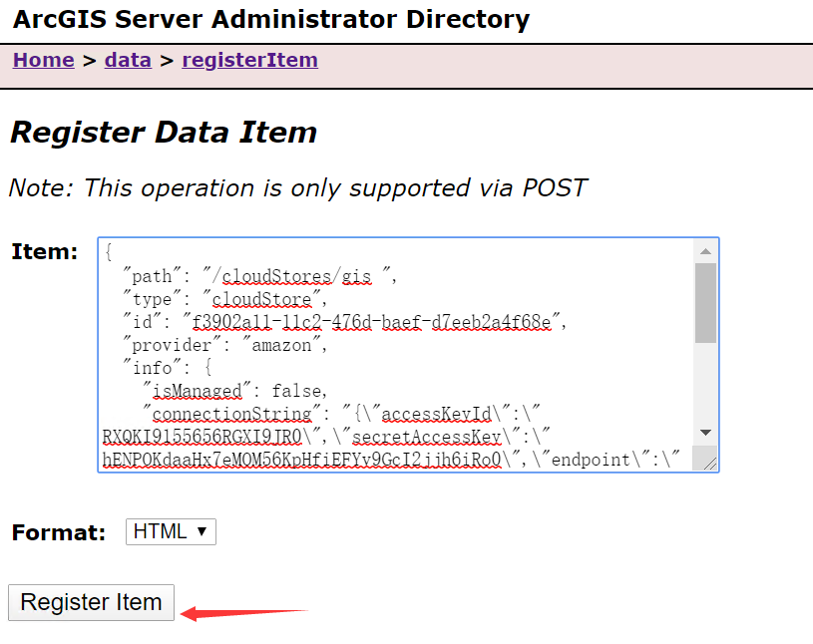Screen dimensions: 813x644
Task: Click the ArcGIS Server Administrator Directory title
Action: point(269,19)
